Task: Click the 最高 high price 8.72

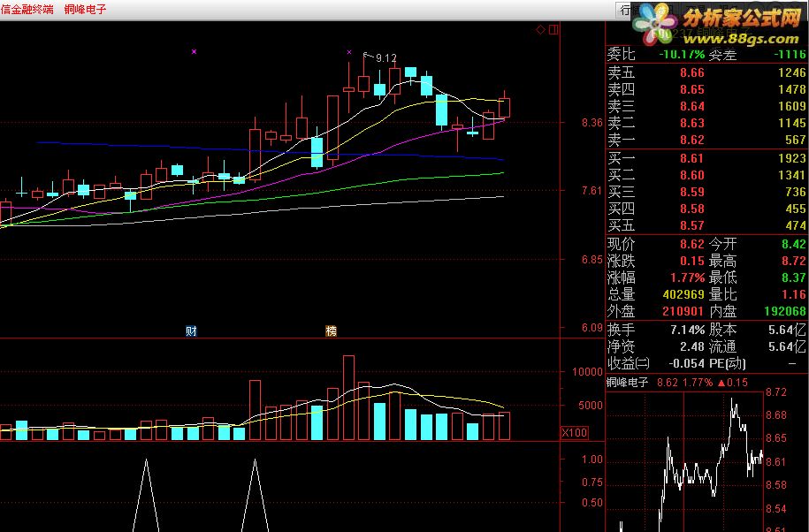Action: click(793, 261)
